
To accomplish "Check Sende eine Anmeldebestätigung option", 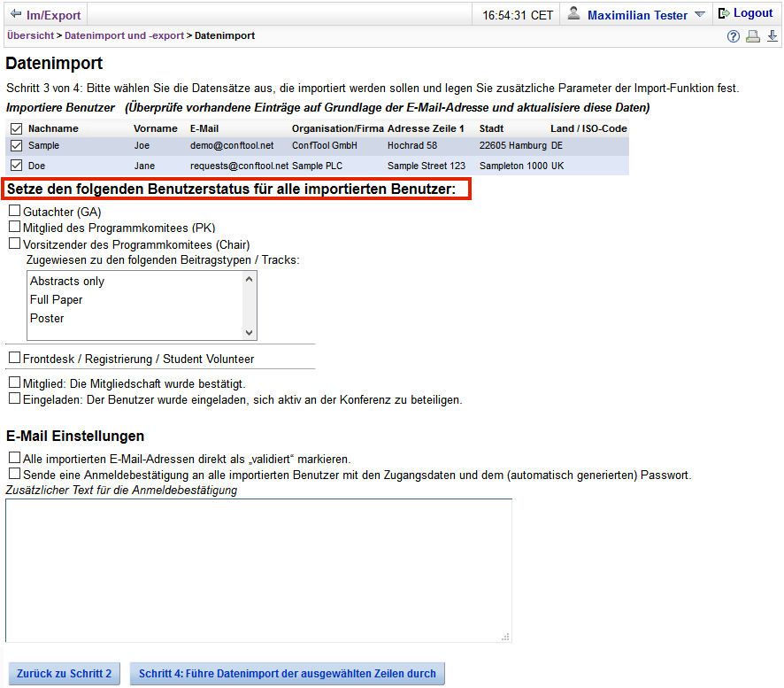I will pyautogui.click(x=15, y=474).
